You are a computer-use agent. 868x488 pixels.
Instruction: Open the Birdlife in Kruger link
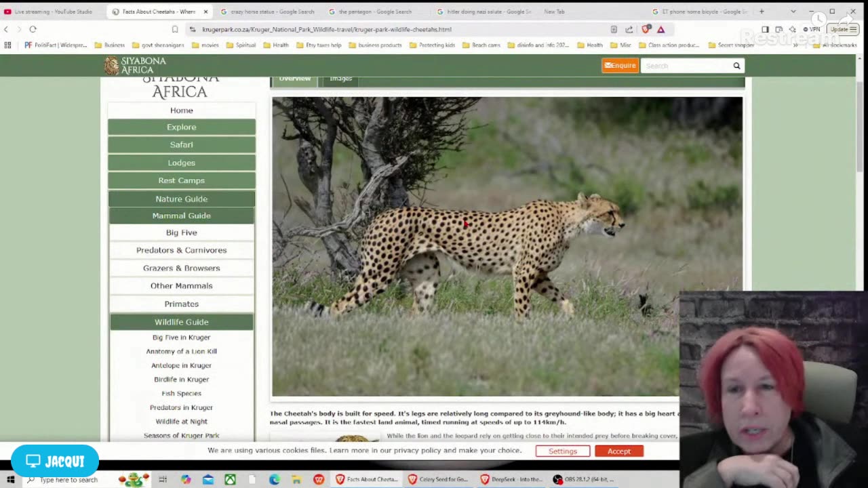click(182, 380)
